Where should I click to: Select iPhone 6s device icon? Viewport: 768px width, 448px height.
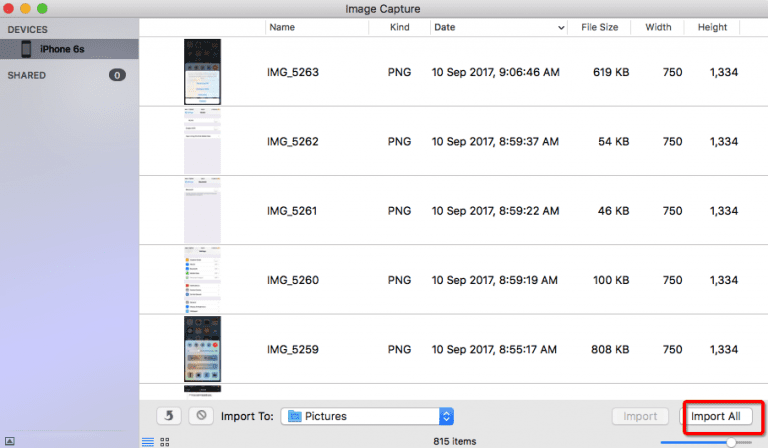[26, 49]
